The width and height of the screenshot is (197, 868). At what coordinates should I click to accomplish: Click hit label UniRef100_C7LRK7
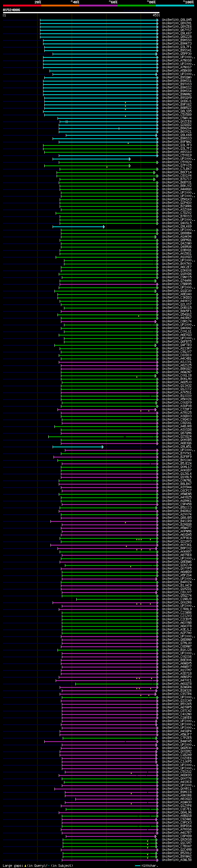point(177,169)
